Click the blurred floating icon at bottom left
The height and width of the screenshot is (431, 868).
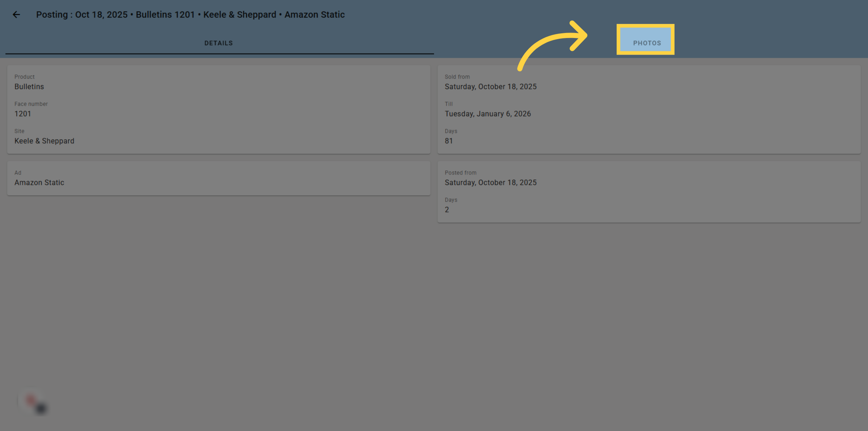tap(34, 403)
